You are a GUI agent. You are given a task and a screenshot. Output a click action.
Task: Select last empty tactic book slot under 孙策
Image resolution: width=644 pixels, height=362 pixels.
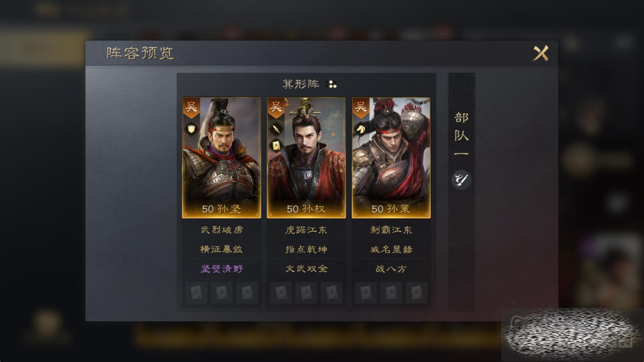(416, 293)
